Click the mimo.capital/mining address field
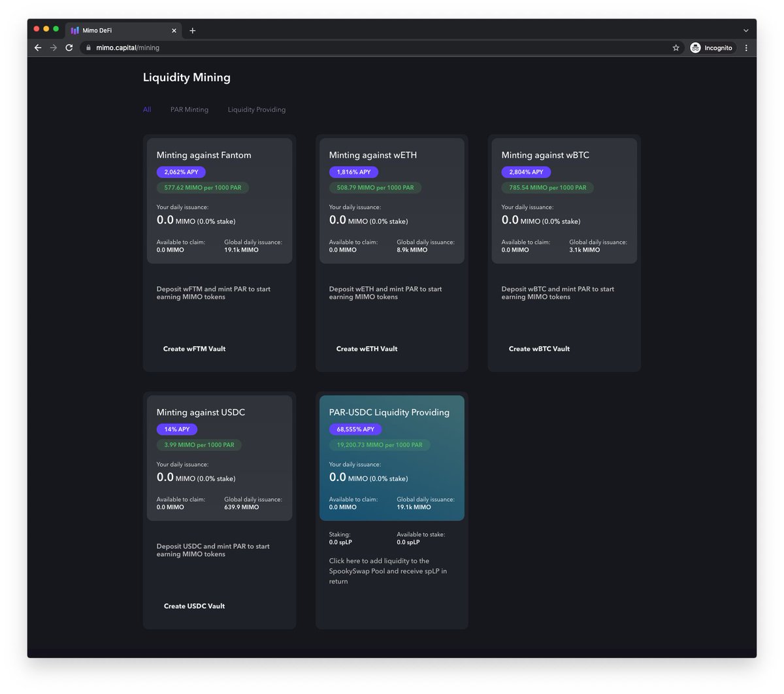 (382, 48)
